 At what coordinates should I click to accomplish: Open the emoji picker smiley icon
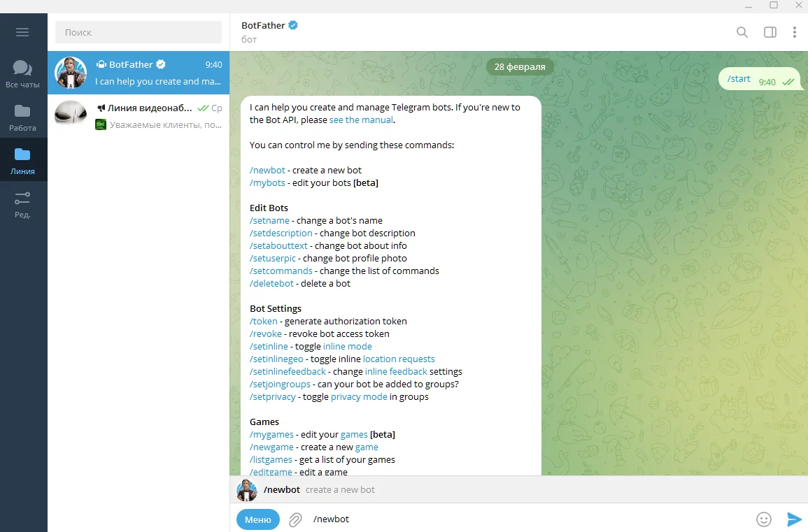(764, 519)
